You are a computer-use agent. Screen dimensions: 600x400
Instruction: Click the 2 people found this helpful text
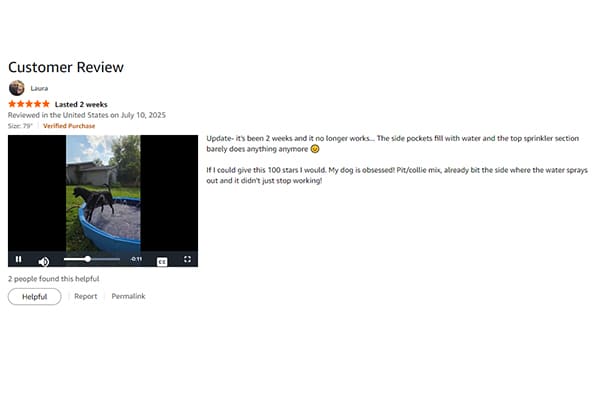coord(54,279)
